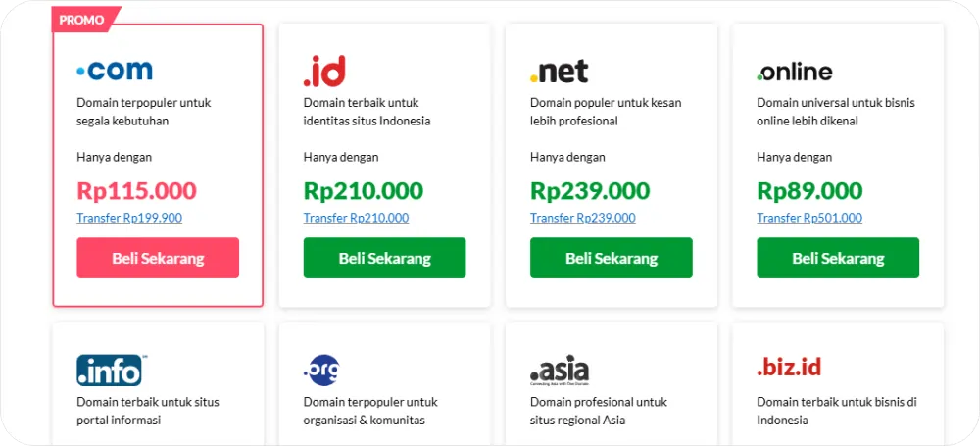This screenshot has height=446, width=980.
Task: Click the .online domain logo
Action: click(795, 72)
